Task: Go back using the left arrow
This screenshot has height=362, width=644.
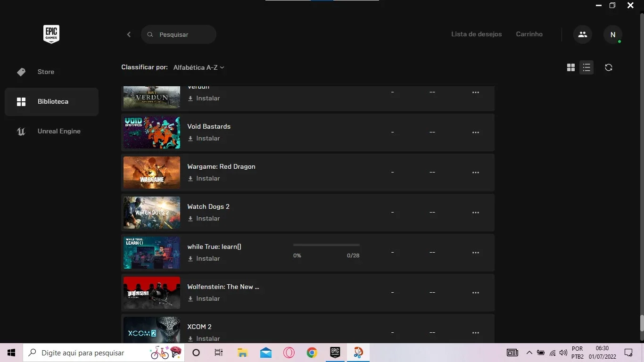Action: pos(129,34)
